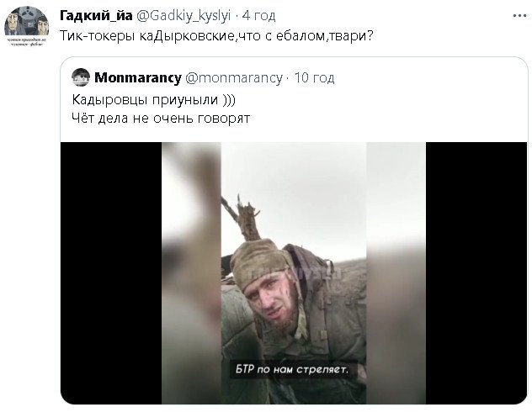
Task: Click the main tweet text about Тик-токеры
Action: pos(216,35)
